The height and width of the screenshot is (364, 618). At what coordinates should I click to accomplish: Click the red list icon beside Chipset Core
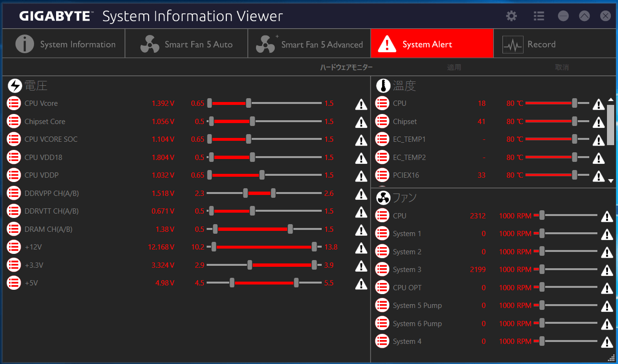tap(14, 122)
